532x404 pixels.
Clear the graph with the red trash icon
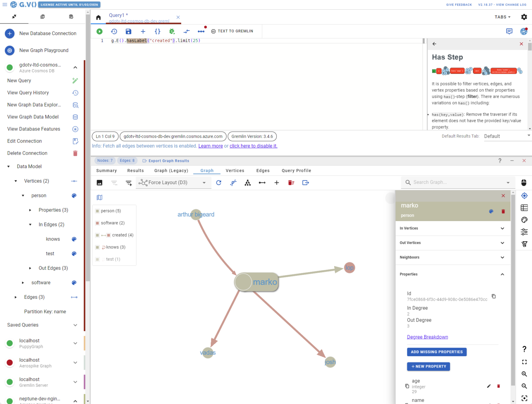291,182
